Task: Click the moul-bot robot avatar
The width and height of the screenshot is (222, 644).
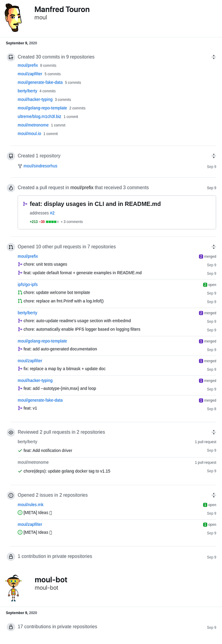Action: pos(13,588)
